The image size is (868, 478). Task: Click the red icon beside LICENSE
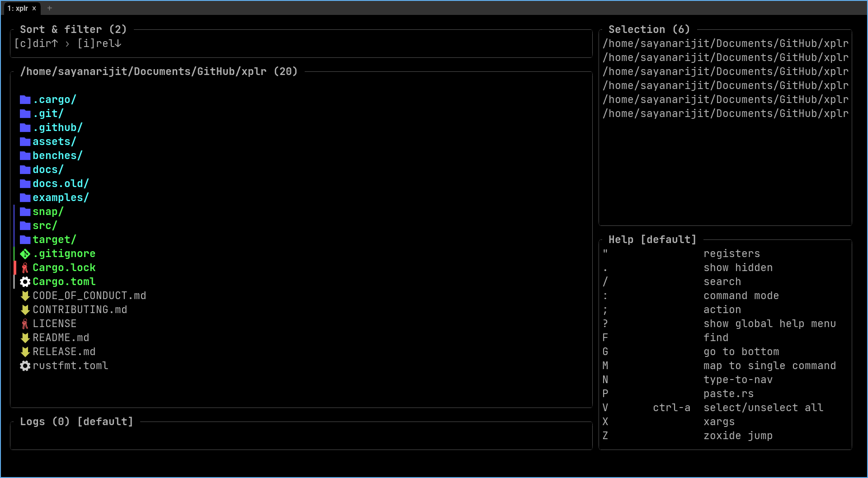25,324
